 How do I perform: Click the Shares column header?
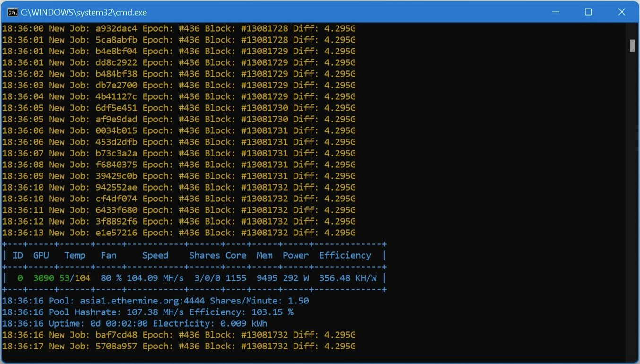[x=205, y=255]
